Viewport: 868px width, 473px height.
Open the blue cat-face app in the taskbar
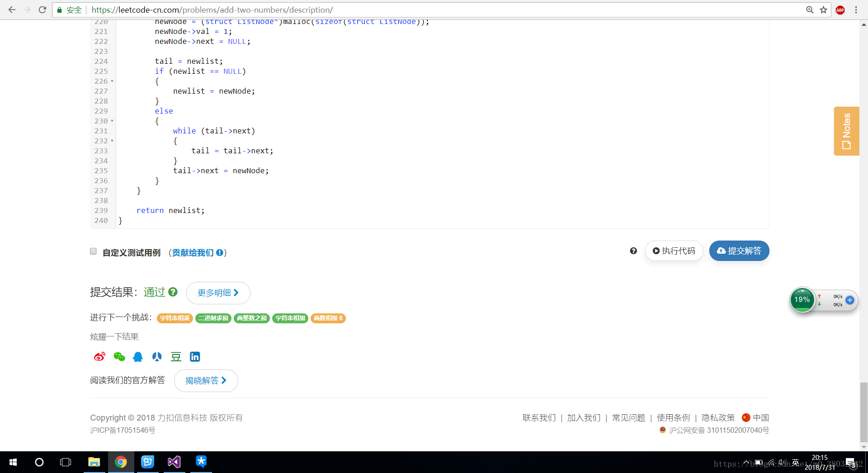(147, 462)
